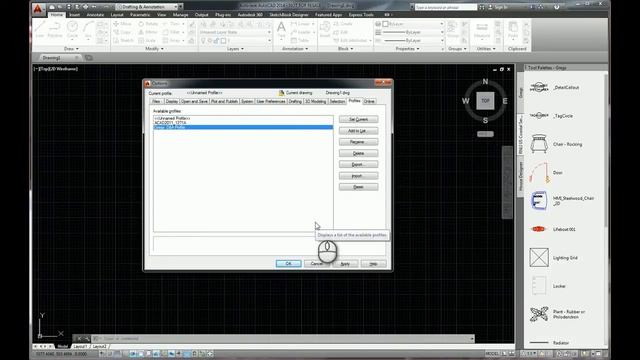640x360 pixels.
Task: Expand the Draw panel dropdown
Action: coord(71,49)
